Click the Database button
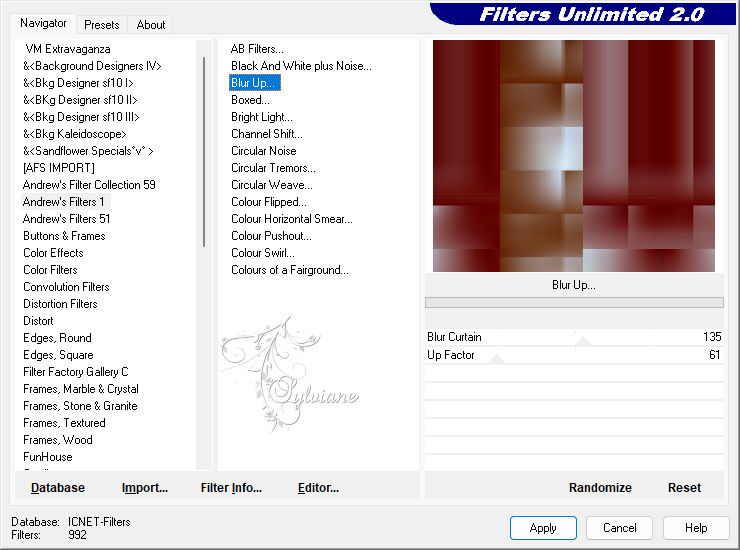 coord(58,488)
